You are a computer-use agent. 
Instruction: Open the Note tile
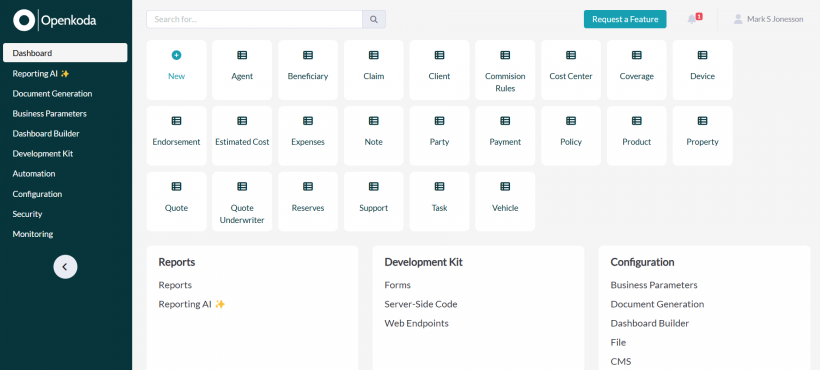pos(373,136)
